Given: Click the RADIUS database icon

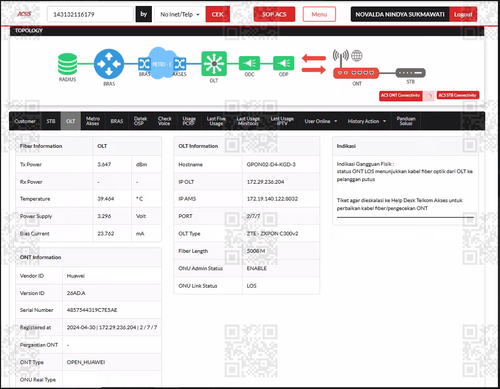Looking at the screenshot, I should (x=67, y=64).
